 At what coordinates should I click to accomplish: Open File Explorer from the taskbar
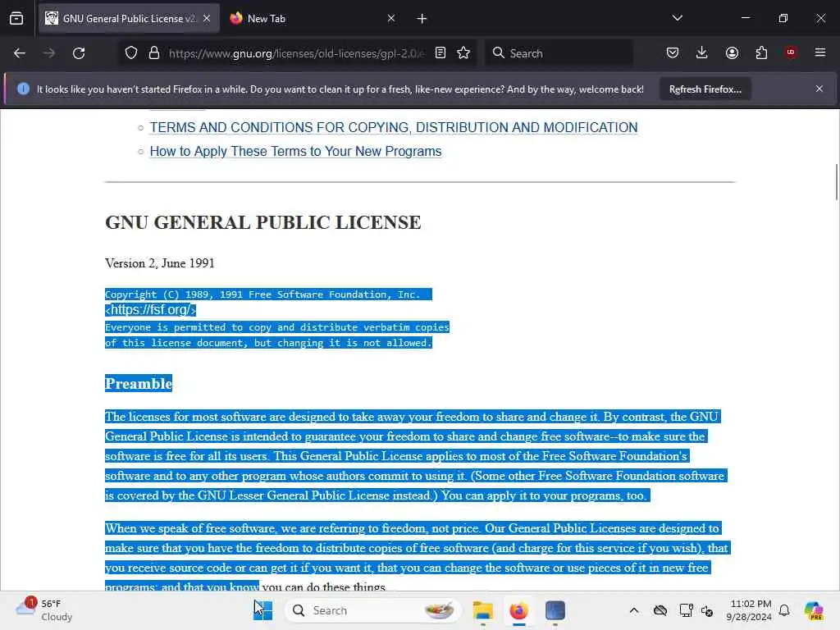[482, 610]
